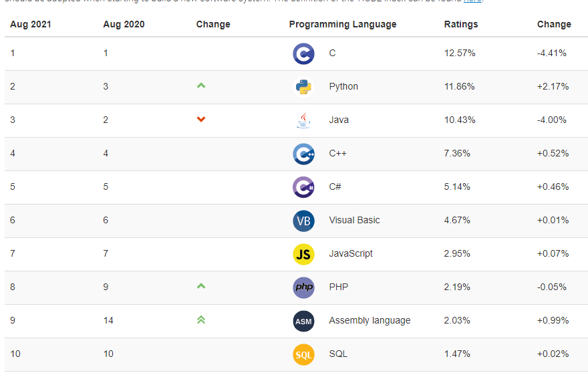
Task: Click double up arrow in Assembly row
Action: click(x=201, y=320)
